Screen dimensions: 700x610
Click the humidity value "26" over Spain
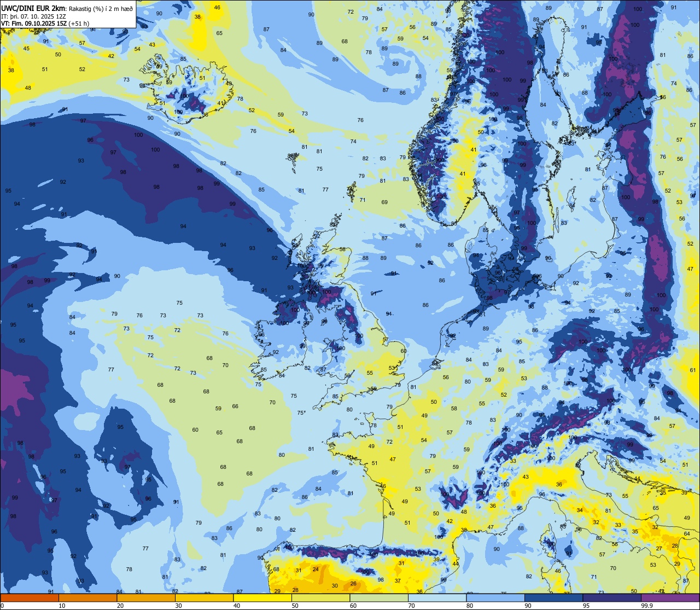(x=353, y=583)
